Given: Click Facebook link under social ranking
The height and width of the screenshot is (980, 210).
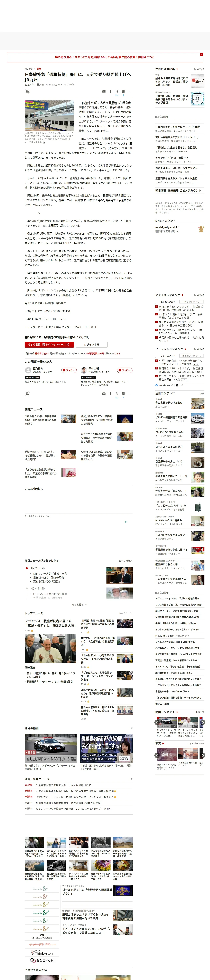Looking at the screenshot, I should (164, 385).
